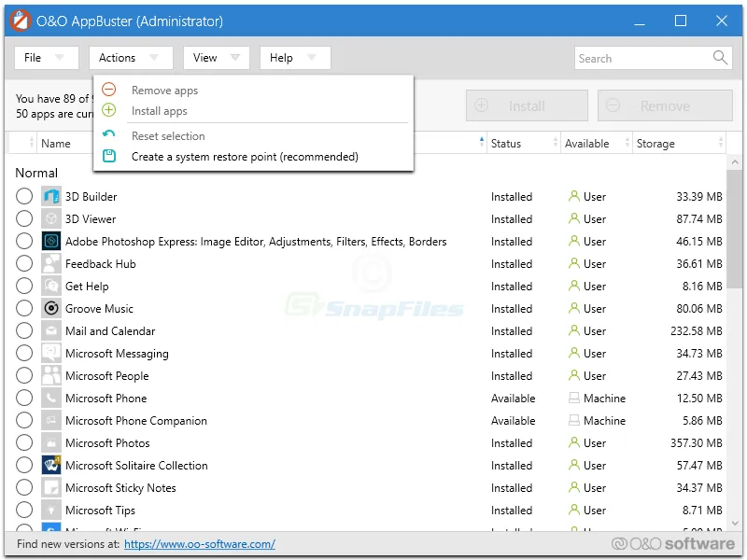Click the green Install apps plus icon

pyautogui.click(x=109, y=110)
